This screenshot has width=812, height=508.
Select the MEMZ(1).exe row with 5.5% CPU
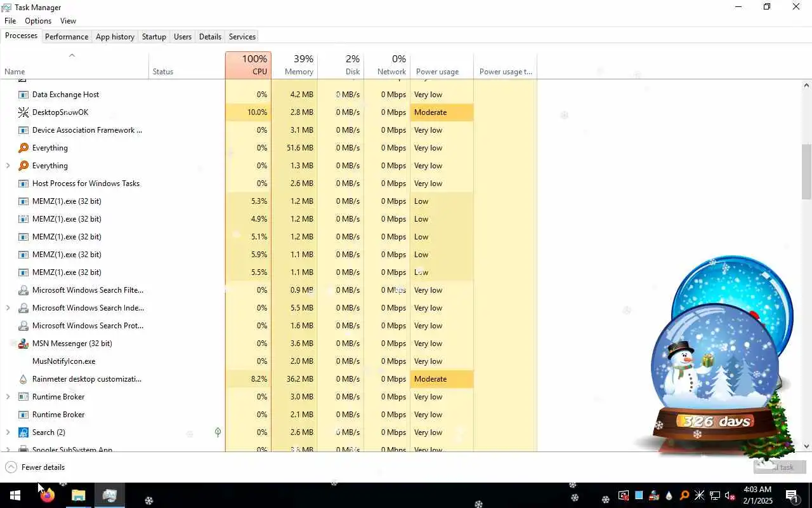[268, 272]
